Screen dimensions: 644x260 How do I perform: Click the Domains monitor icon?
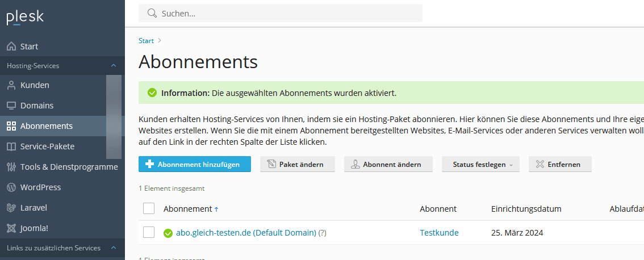[11, 106]
